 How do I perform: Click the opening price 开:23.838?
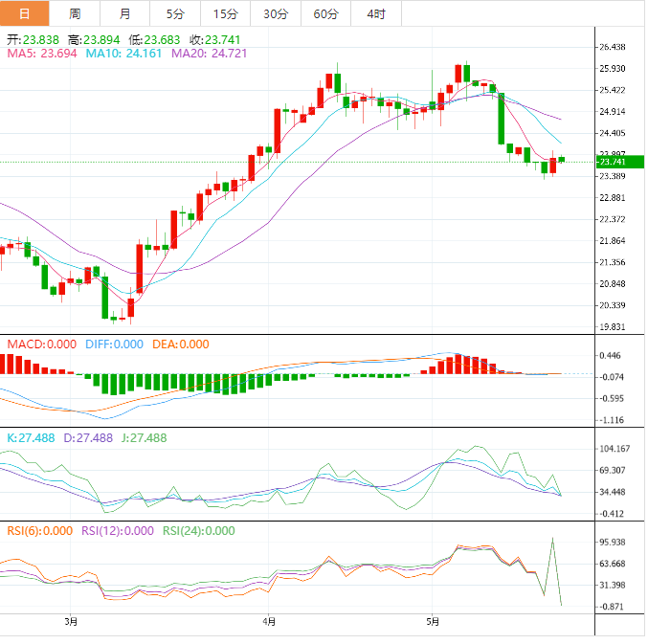tap(34, 40)
